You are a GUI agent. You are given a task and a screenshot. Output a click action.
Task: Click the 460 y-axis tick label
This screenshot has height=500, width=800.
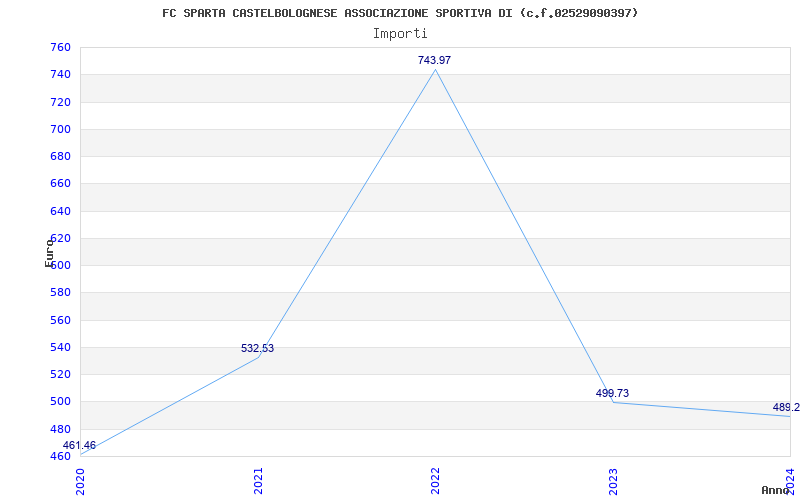(61, 456)
